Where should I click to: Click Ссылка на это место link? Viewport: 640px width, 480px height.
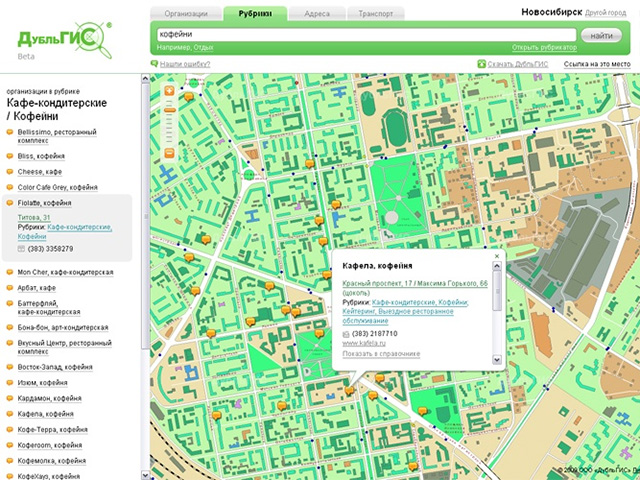tap(597, 64)
